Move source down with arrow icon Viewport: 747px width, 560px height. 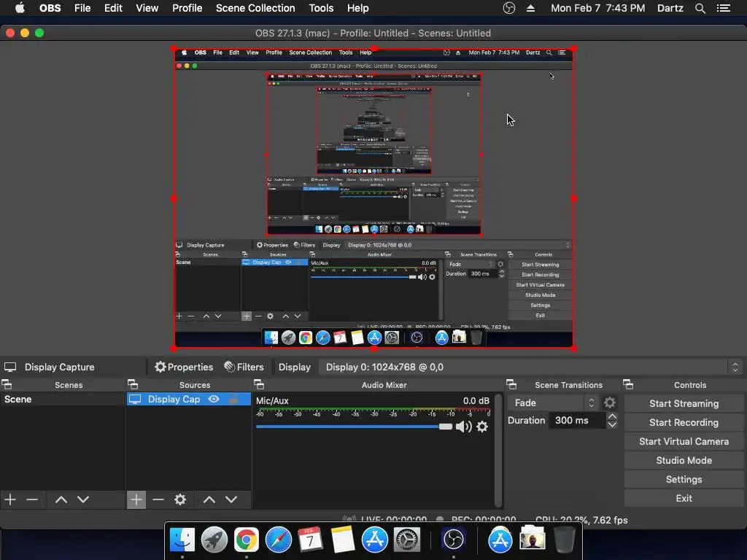231,499
